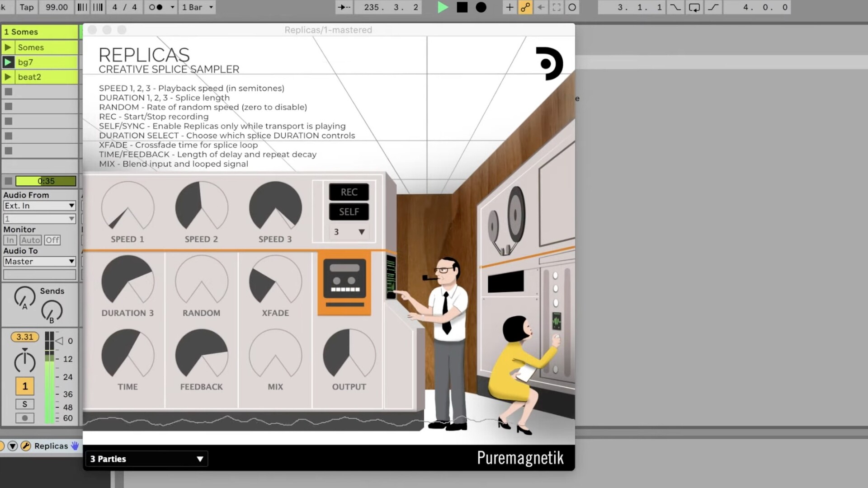Toggle Follow playback arrow icon

pyautogui.click(x=344, y=7)
